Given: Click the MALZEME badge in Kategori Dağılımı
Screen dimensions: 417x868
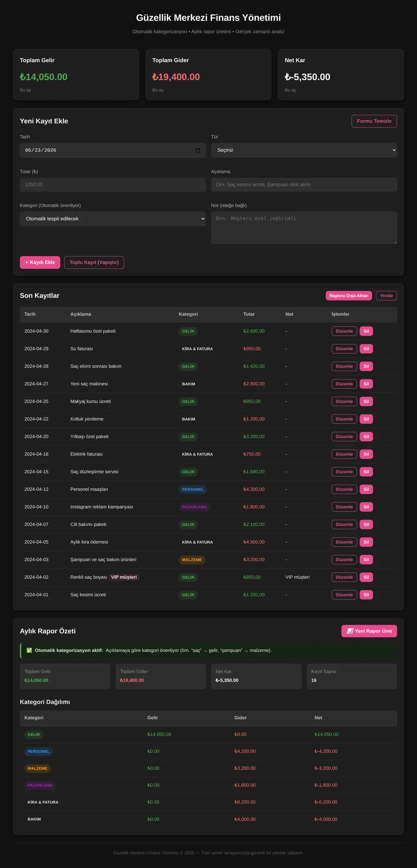Looking at the screenshot, I should click(x=38, y=768).
